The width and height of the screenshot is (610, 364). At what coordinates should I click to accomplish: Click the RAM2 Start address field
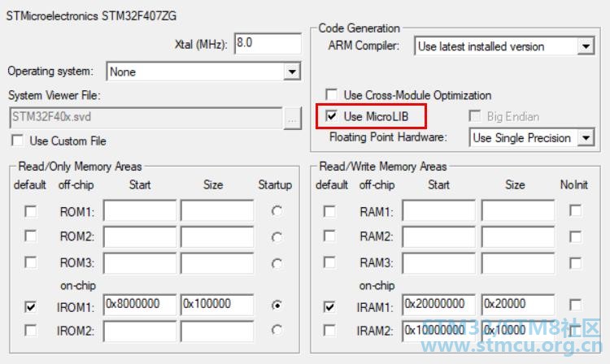pyautogui.click(x=439, y=237)
